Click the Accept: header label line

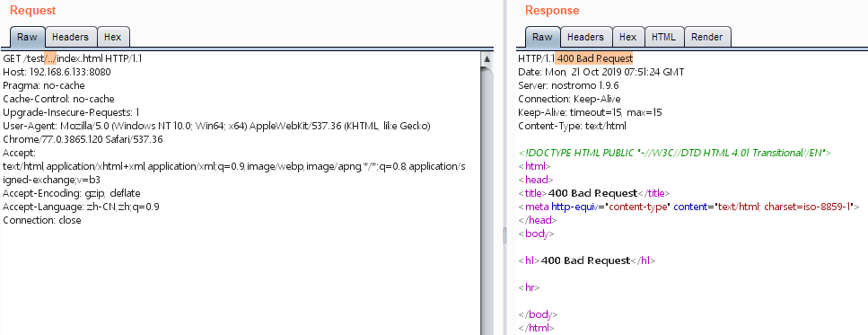20,153
